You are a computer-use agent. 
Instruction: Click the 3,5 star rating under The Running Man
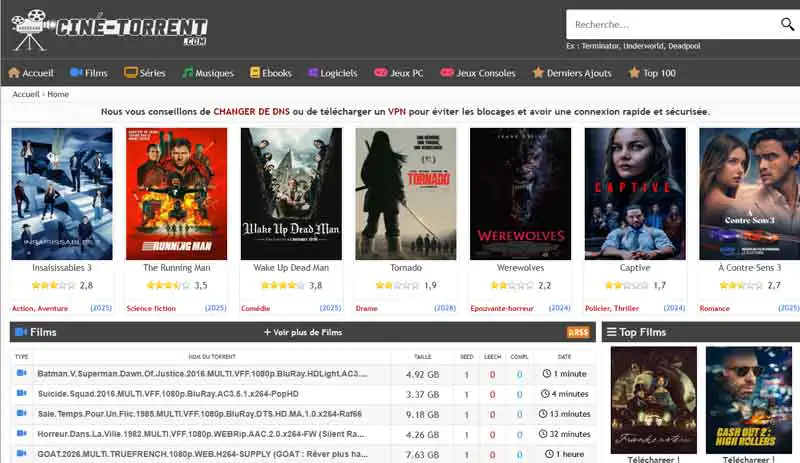tap(177, 285)
